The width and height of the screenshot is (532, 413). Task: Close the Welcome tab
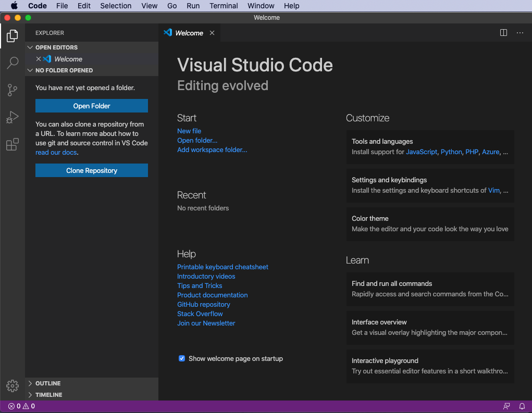tap(212, 33)
